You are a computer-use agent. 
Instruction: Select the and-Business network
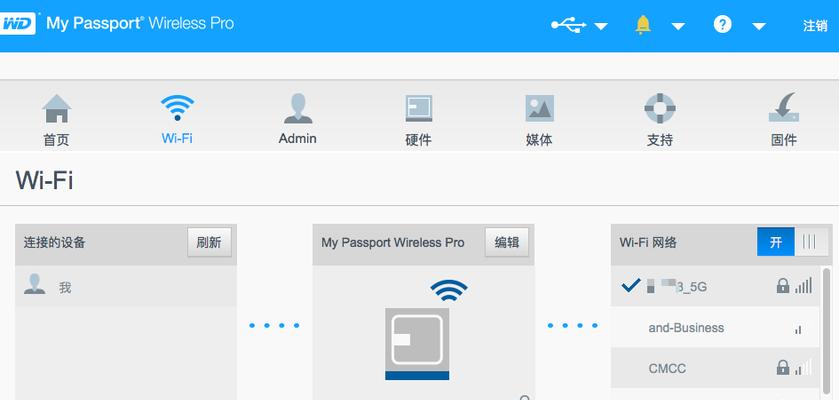715,327
